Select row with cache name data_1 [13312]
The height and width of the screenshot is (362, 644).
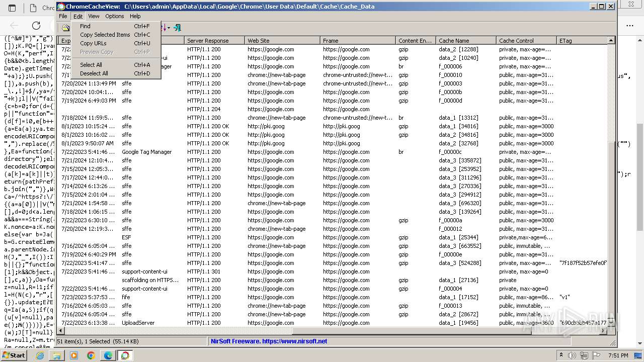pyautogui.click(x=333, y=118)
